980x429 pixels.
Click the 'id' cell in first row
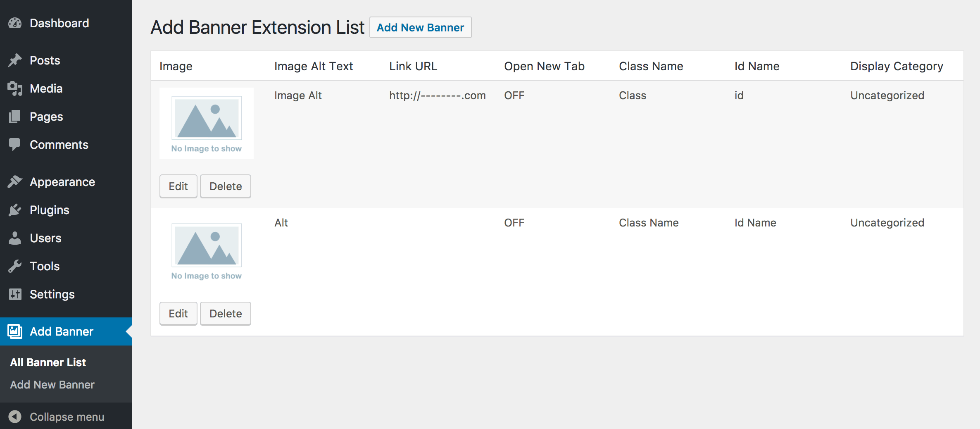click(x=739, y=95)
